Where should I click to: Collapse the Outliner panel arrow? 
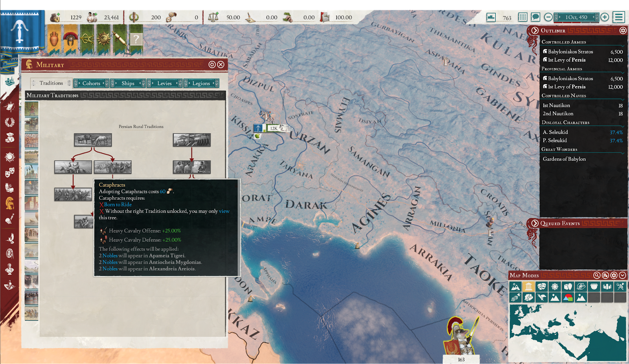coord(535,31)
